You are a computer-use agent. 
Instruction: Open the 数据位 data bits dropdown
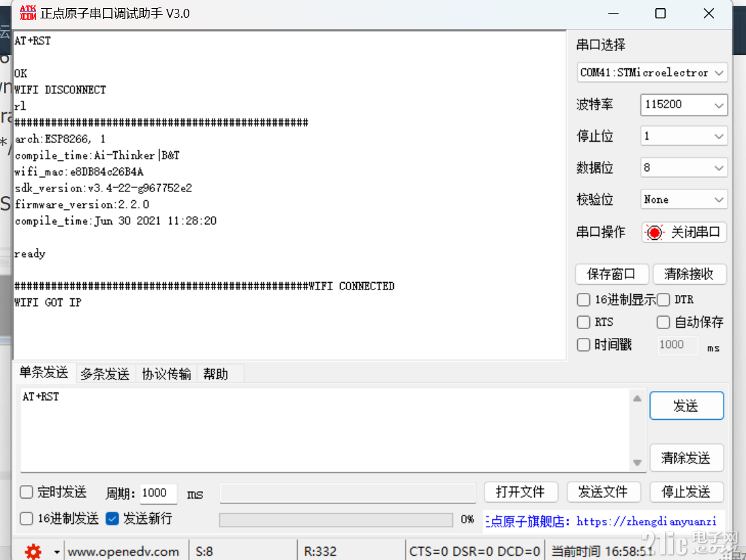point(684,168)
